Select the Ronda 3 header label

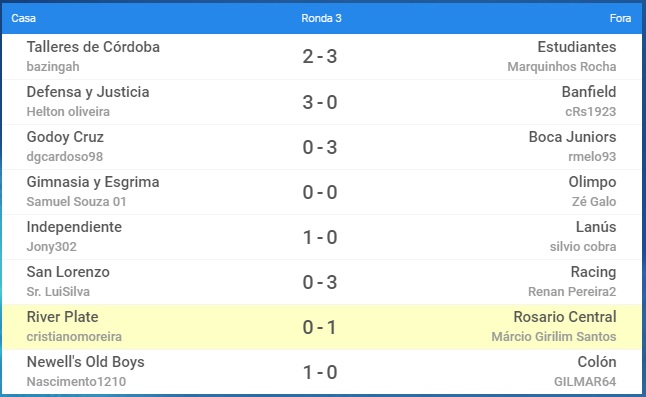[x=321, y=18]
